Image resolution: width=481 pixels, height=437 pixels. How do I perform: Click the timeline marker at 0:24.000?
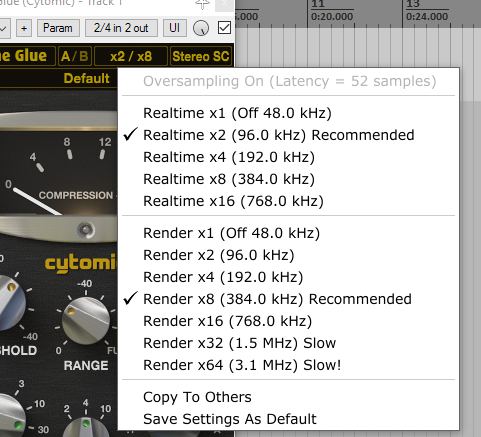(x=427, y=16)
